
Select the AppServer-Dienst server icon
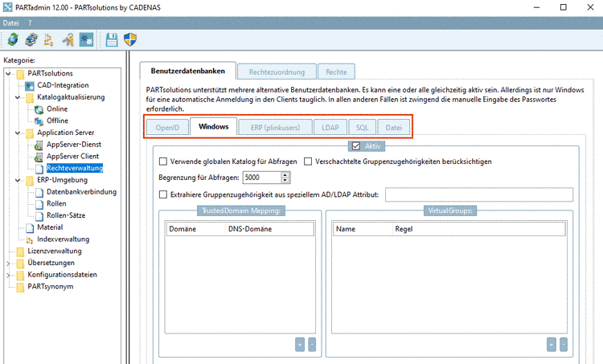(39, 145)
